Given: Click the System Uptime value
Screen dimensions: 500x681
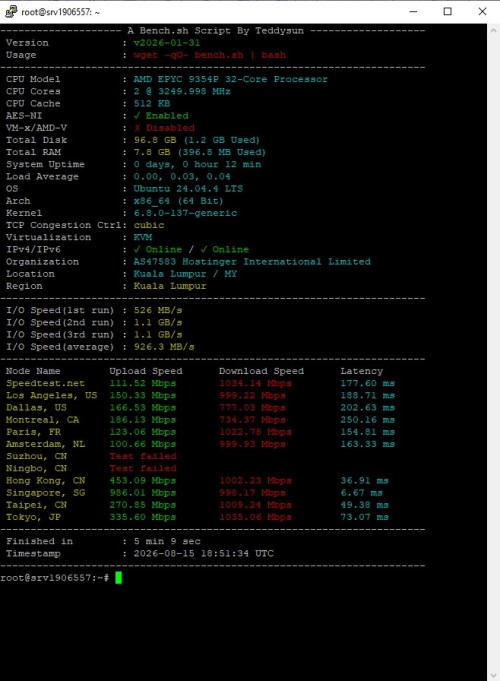Looking at the screenshot, I should click(x=197, y=164).
